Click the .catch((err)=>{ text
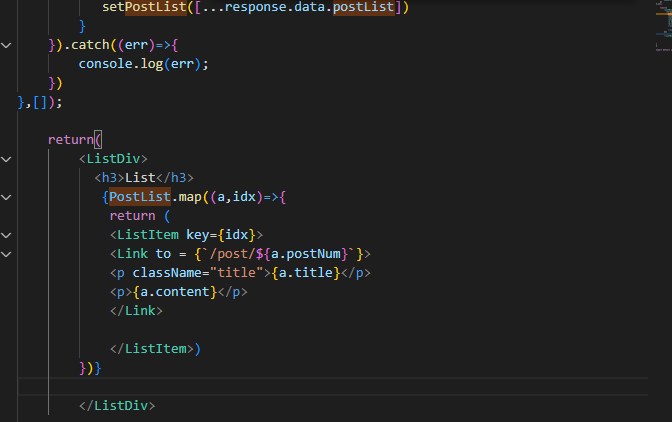The image size is (672, 422). (x=120, y=45)
